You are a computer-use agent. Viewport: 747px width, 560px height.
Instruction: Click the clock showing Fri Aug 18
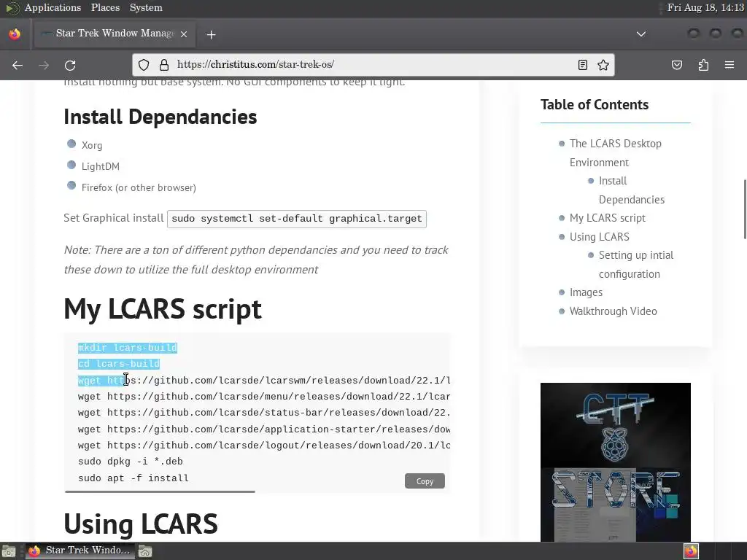(x=705, y=7)
